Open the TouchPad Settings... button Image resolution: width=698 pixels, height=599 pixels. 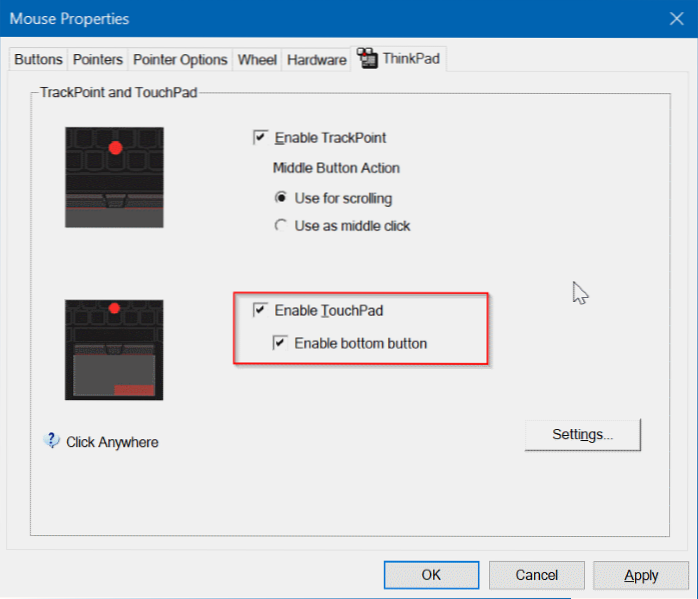pos(582,435)
